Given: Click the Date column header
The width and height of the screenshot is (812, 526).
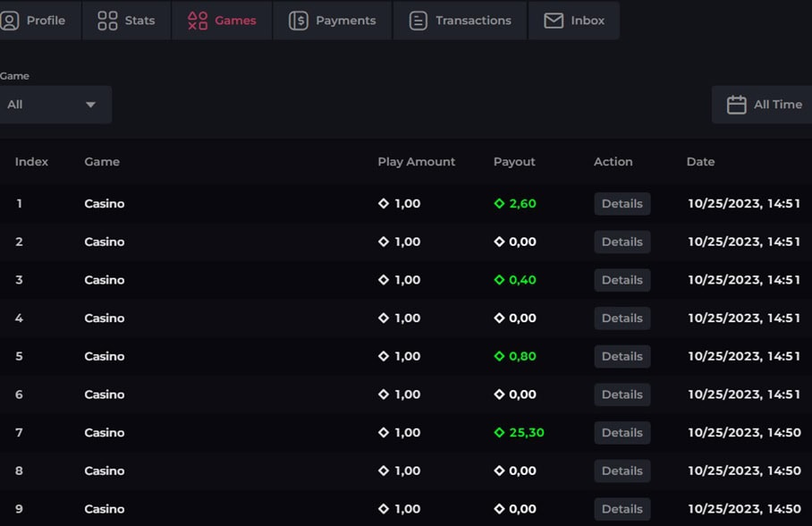Looking at the screenshot, I should coord(700,162).
